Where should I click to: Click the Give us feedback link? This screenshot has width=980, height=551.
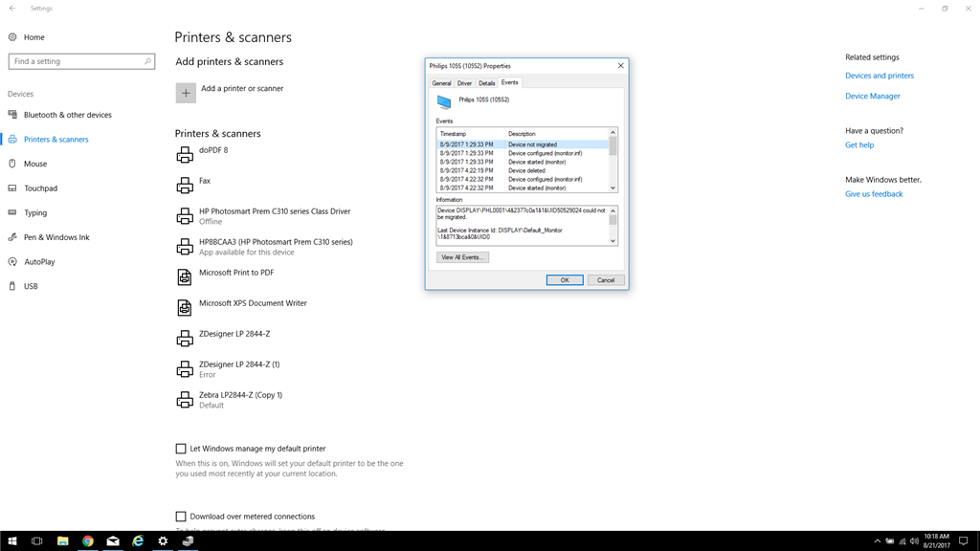(x=874, y=193)
